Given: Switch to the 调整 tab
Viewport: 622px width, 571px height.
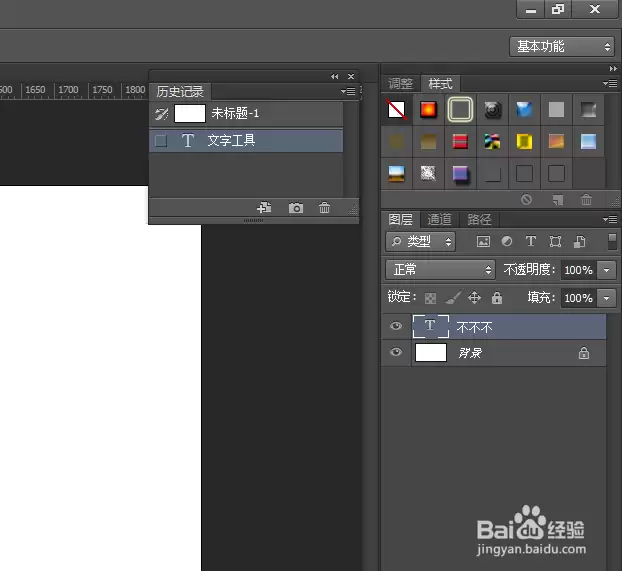Looking at the screenshot, I should [x=401, y=84].
